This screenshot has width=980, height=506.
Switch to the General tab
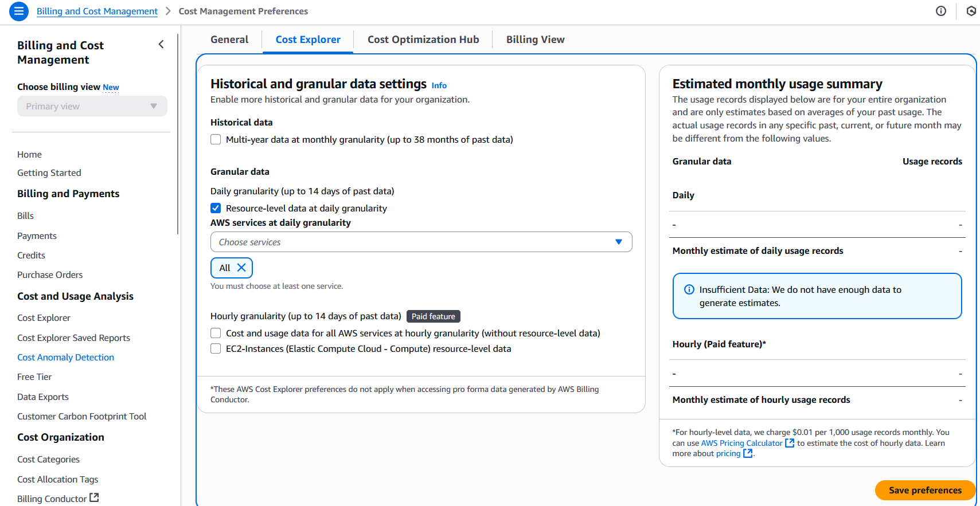coord(229,40)
